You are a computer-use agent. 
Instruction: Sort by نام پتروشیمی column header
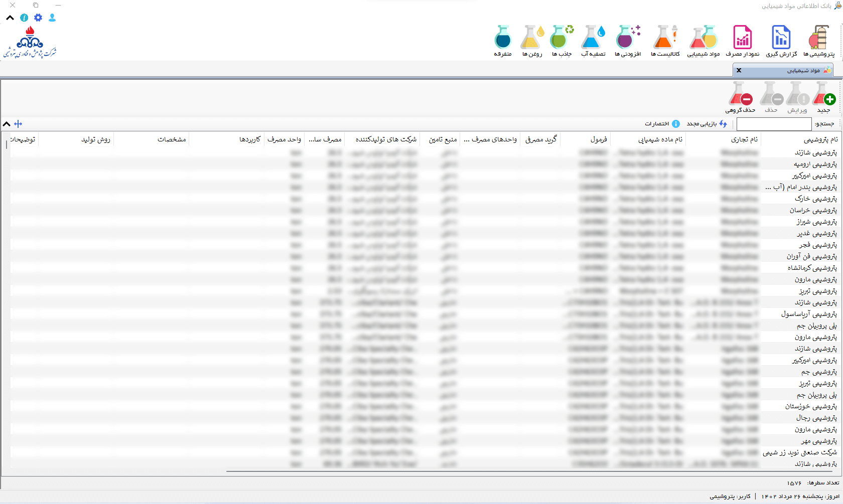pyautogui.click(x=801, y=139)
